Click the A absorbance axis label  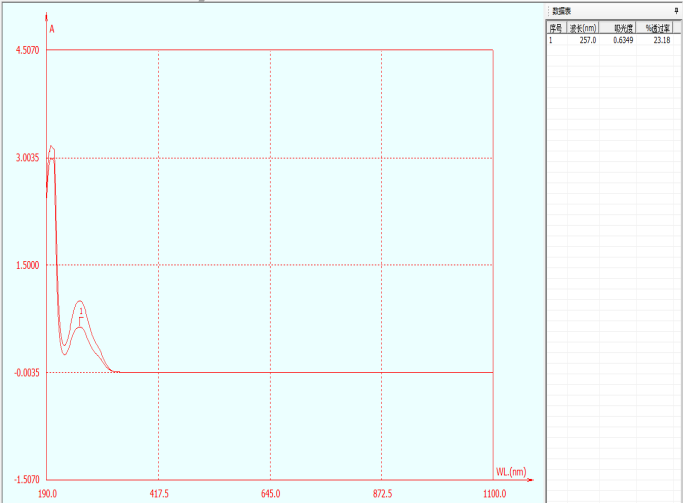[52, 29]
